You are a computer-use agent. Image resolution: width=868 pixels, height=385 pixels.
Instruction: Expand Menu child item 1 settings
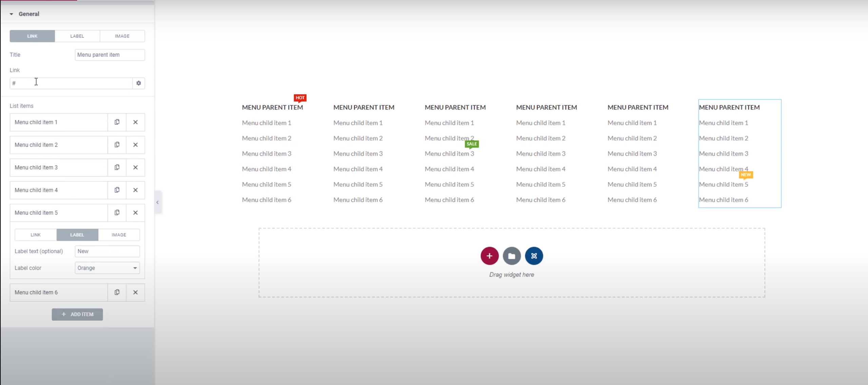[x=58, y=122]
